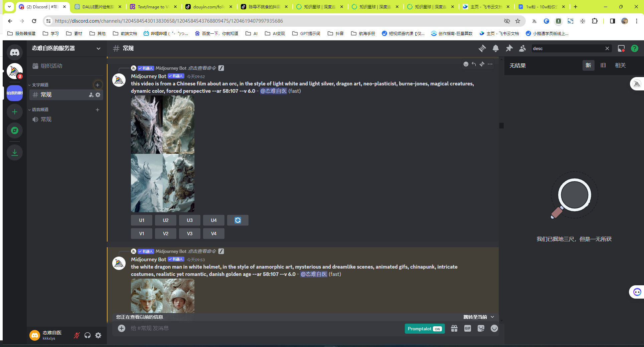The width and height of the screenshot is (644, 347).
Task: Open the 服务器搭建 bookmarks folder
Action: point(21,33)
